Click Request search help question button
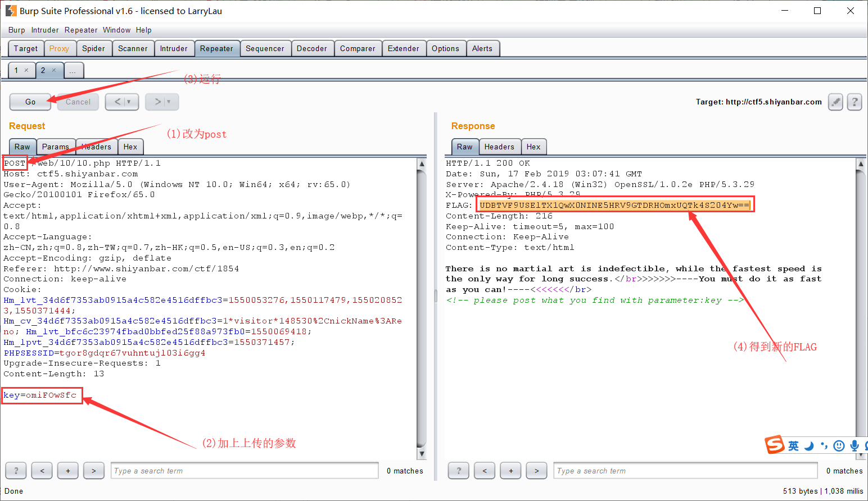The height and width of the screenshot is (501, 868). click(x=16, y=471)
